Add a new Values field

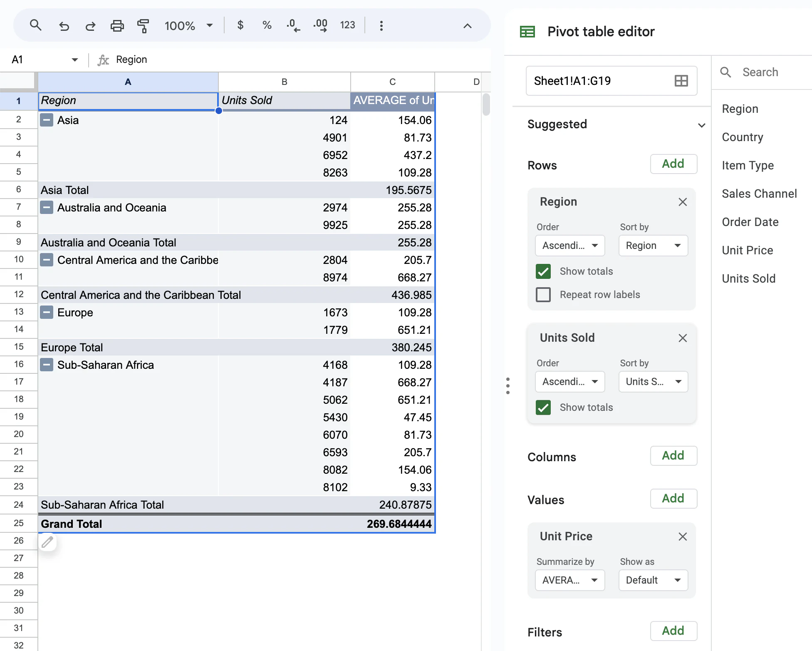tap(673, 499)
